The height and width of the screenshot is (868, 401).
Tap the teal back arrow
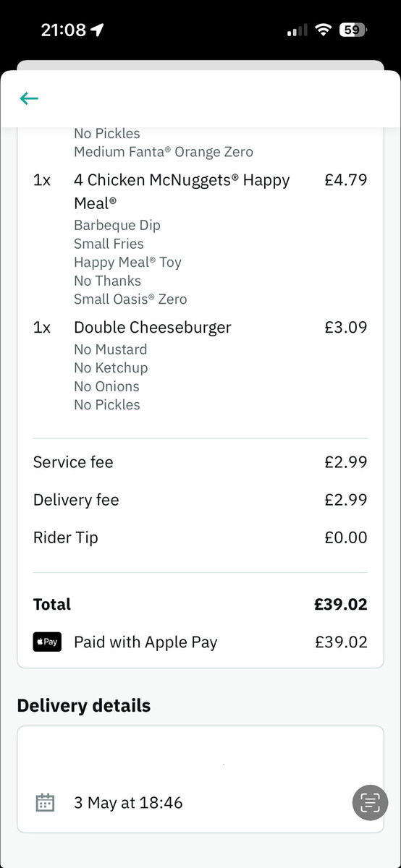pyautogui.click(x=29, y=98)
